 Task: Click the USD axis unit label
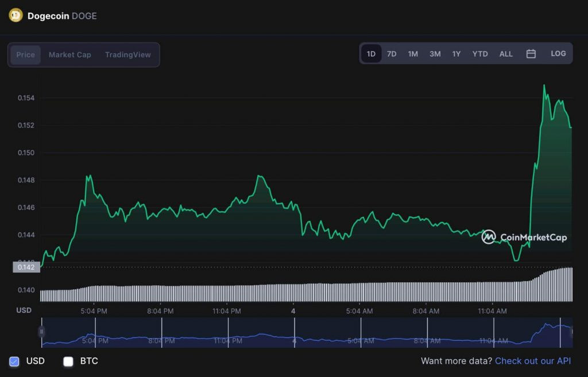24,310
